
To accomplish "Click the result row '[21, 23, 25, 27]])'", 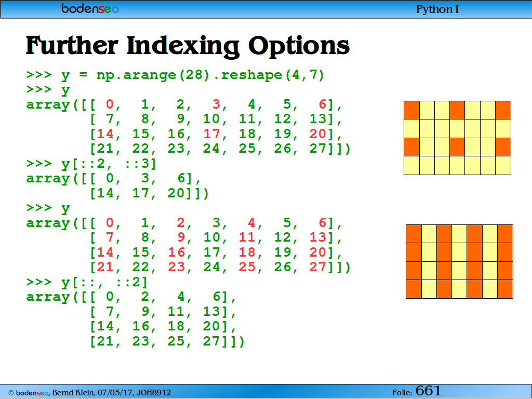I will [167, 341].
